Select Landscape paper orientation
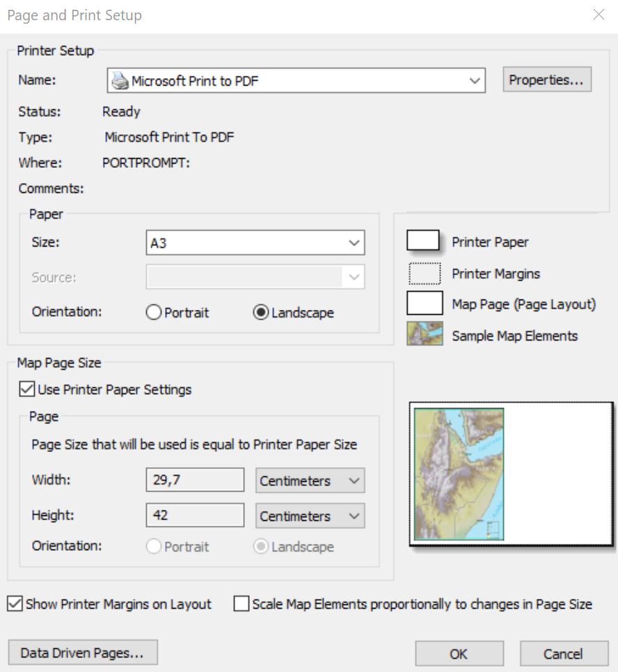The image size is (618, 672). 260,313
